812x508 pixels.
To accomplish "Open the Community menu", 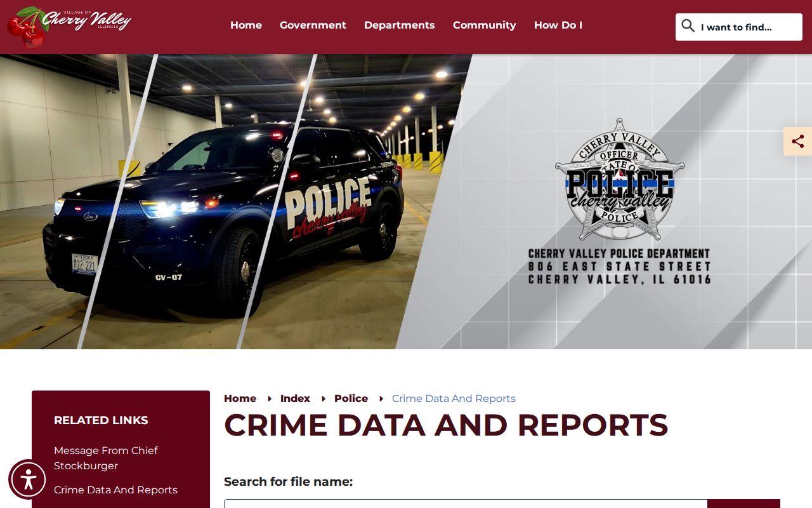I will pyautogui.click(x=485, y=25).
